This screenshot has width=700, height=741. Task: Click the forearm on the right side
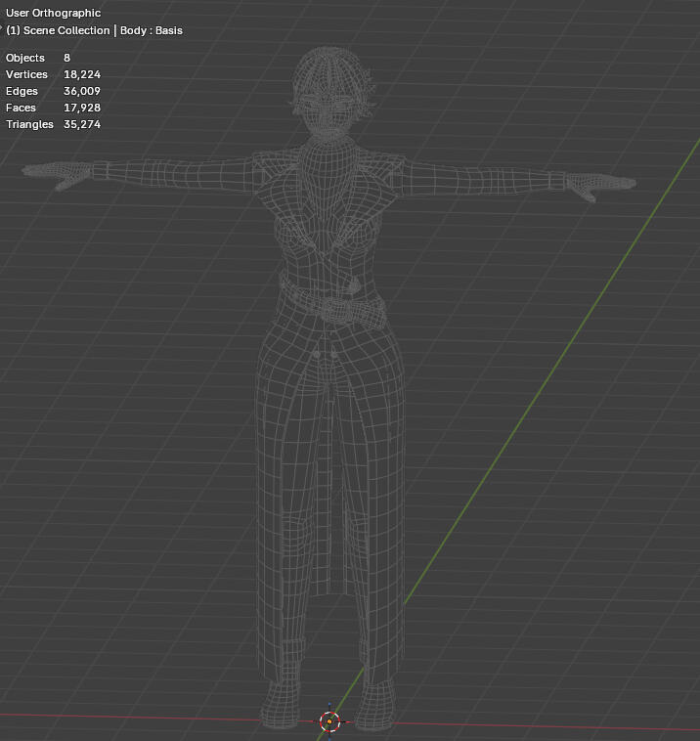point(508,178)
